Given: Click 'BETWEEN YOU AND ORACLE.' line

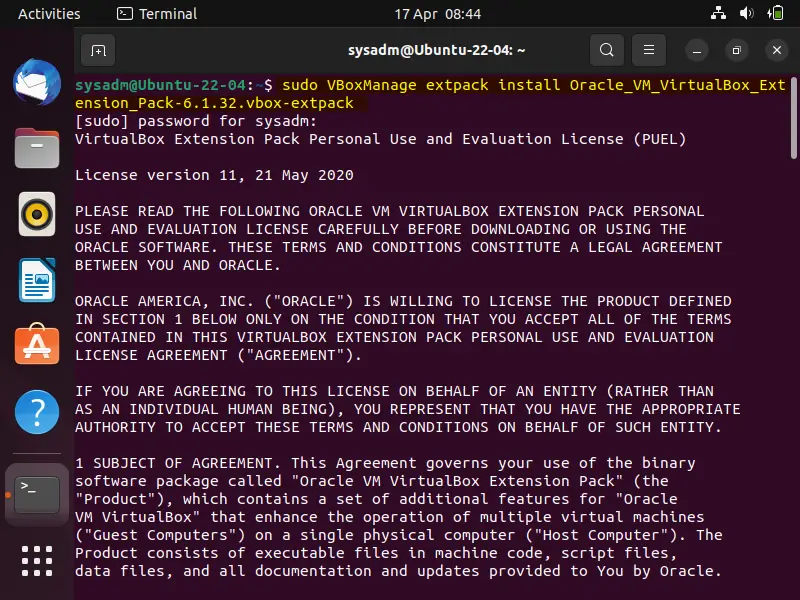Looking at the screenshot, I should 178,265.
